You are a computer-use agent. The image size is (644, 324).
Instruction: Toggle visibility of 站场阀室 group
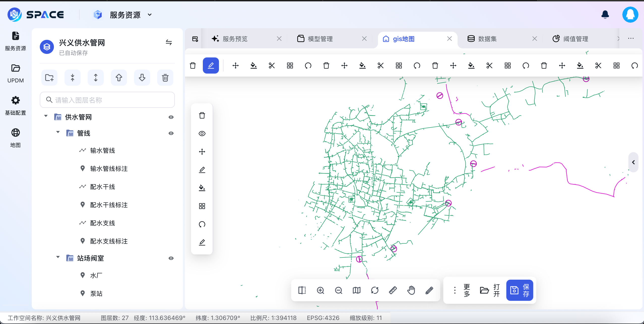[x=171, y=258]
